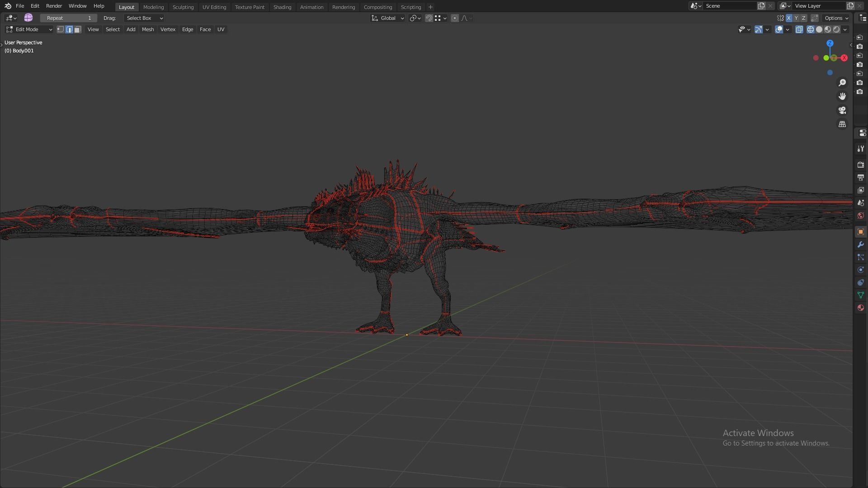Switch to the UV Editing workspace tab
Viewport: 868px width, 488px height.
214,7
